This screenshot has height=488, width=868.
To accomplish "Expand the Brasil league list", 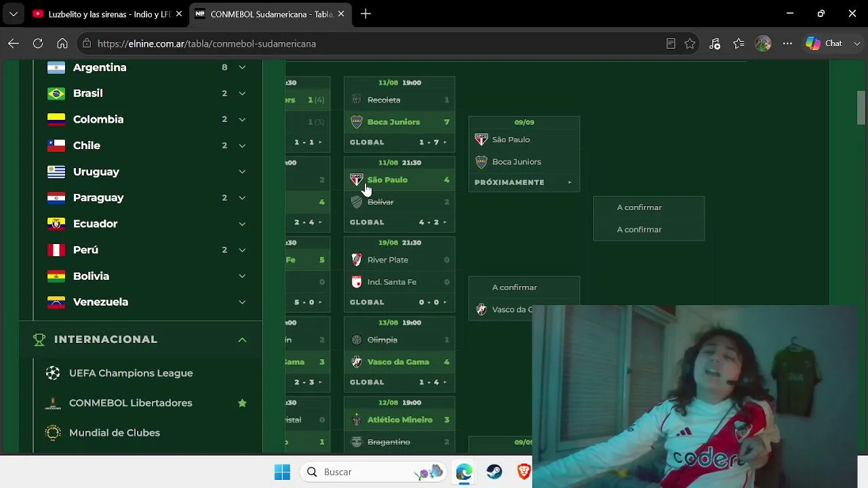I will pyautogui.click(x=242, y=94).
